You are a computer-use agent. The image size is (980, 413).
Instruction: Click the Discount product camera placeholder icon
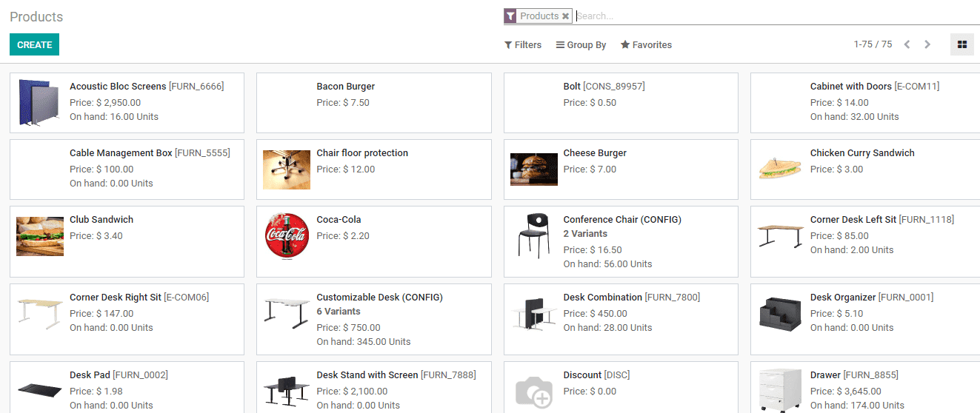533,392
